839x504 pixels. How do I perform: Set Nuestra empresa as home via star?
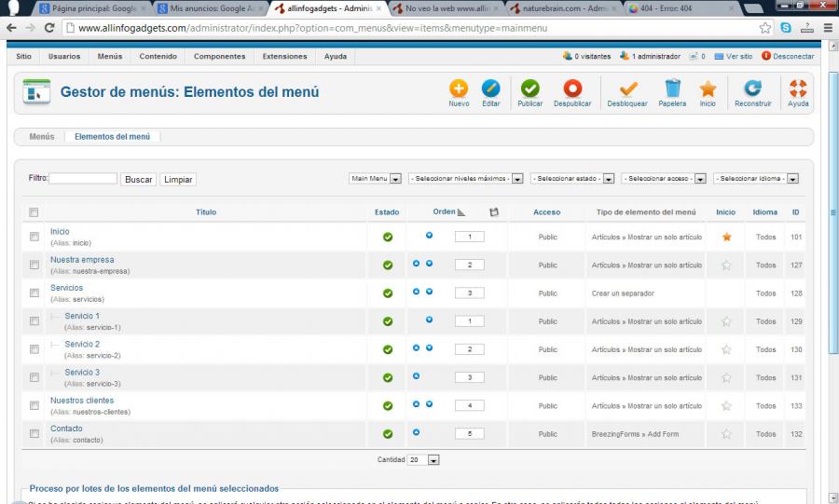click(726, 266)
